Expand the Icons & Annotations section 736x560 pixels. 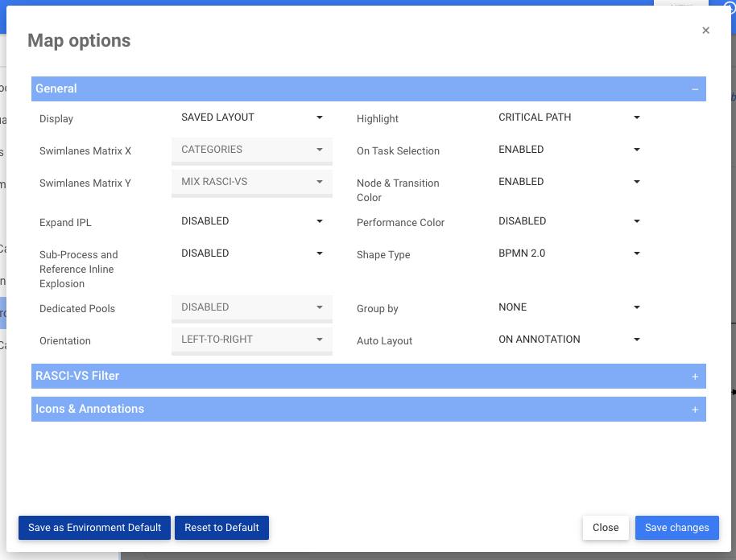pos(694,409)
